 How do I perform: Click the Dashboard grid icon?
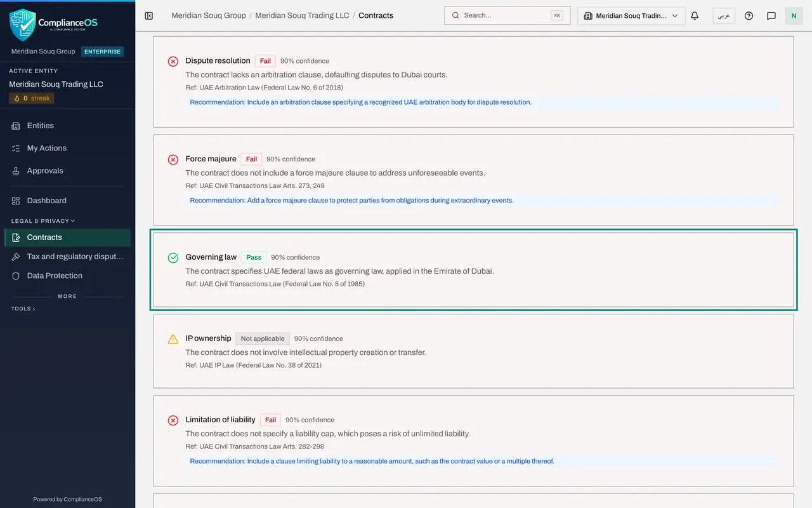click(16, 201)
